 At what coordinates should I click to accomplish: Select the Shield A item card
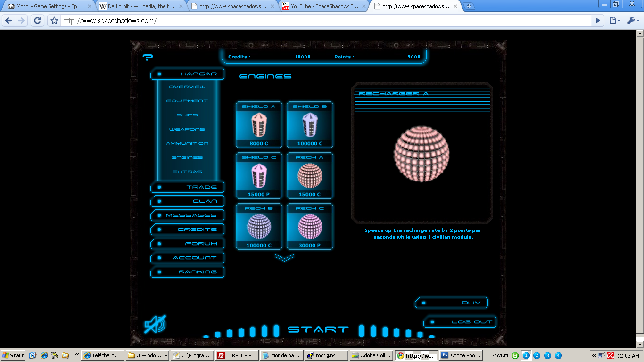(x=259, y=125)
